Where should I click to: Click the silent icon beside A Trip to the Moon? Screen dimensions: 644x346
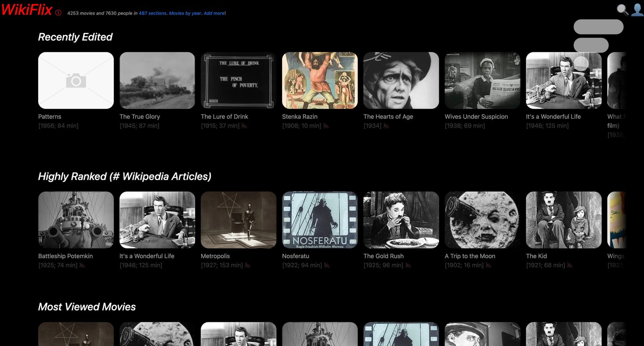tap(488, 265)
